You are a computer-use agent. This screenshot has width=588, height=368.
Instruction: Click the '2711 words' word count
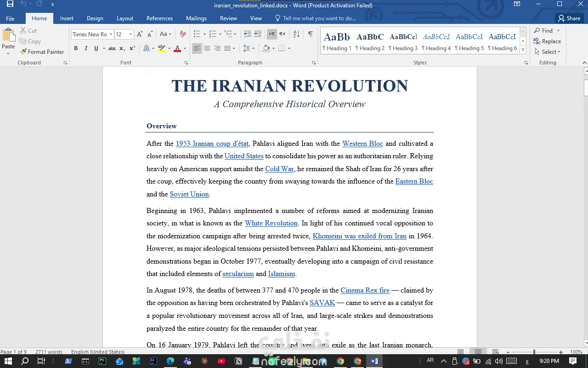click(x=49, y=352)
